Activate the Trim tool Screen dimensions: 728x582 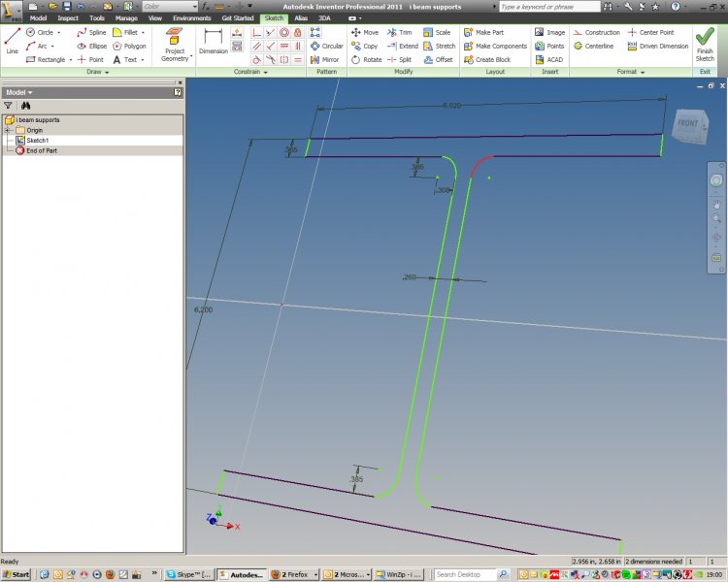pos(399,32)
